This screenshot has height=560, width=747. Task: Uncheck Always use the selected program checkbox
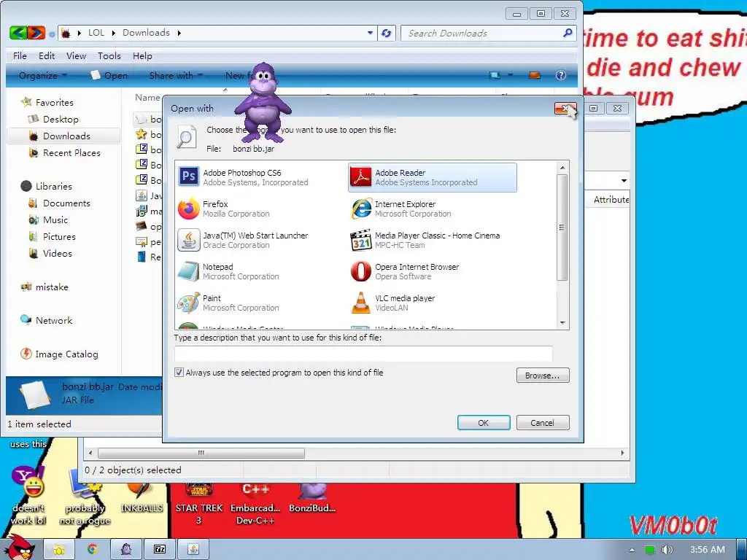[179, 373]
